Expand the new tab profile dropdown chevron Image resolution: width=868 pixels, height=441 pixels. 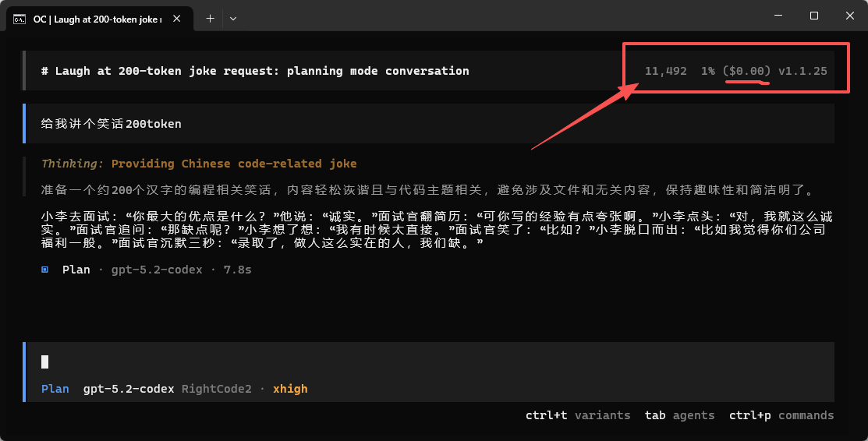point(233,19)
